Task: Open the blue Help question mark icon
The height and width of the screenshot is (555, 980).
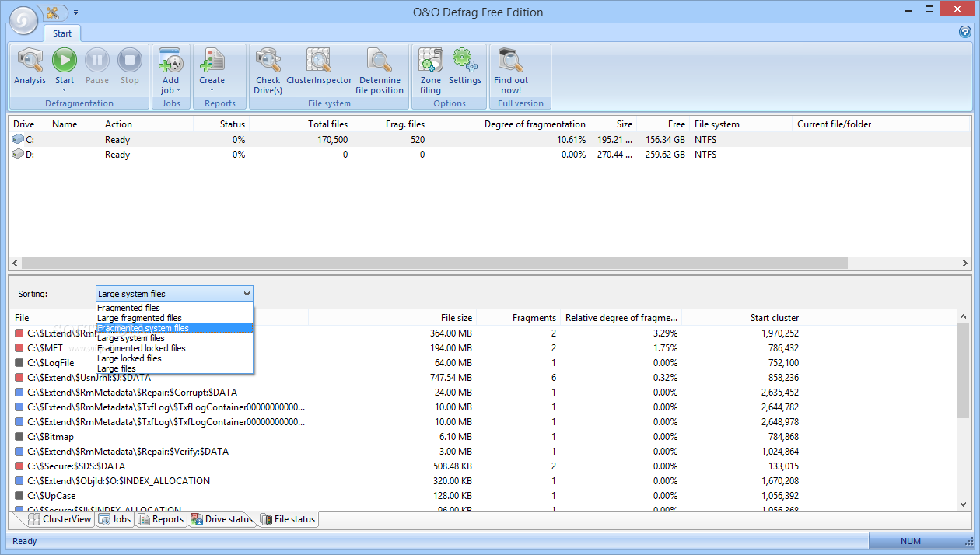Action: click(965, 32)
